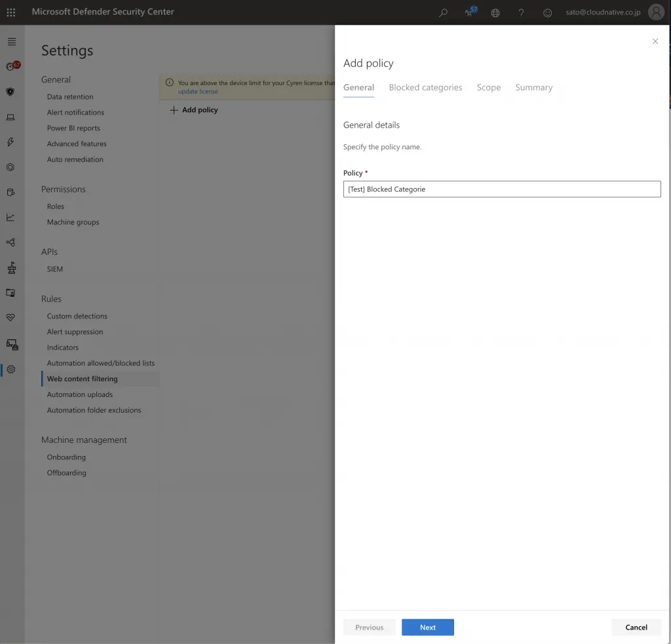Click the heart health icon in sidebar
The height and width of the screenshot is (644, 671).
(10, 318)
